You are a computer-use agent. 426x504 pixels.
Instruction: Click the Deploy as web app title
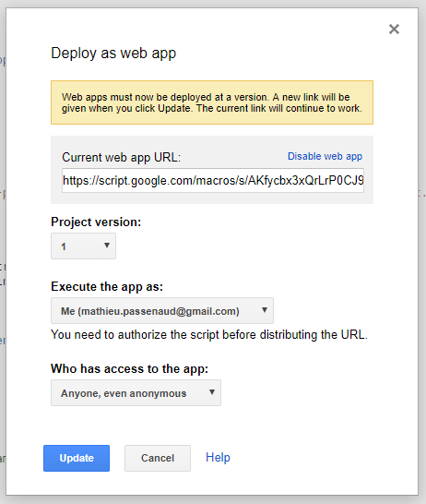coord(113,53)
